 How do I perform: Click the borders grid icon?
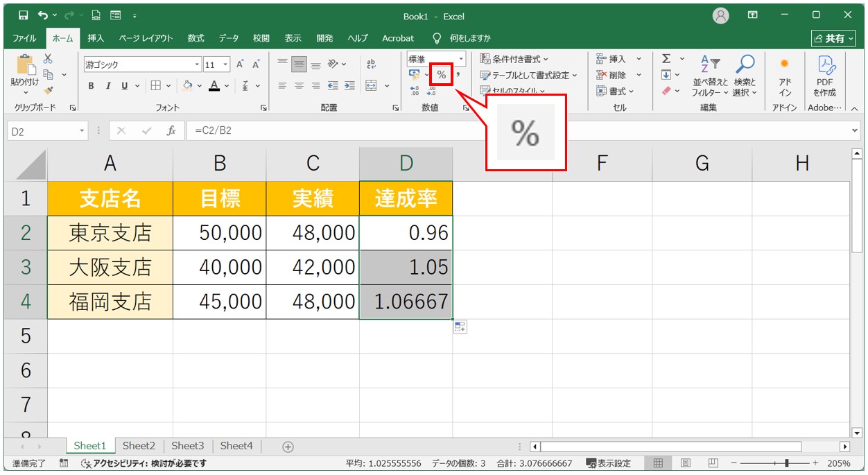point(156,86)
